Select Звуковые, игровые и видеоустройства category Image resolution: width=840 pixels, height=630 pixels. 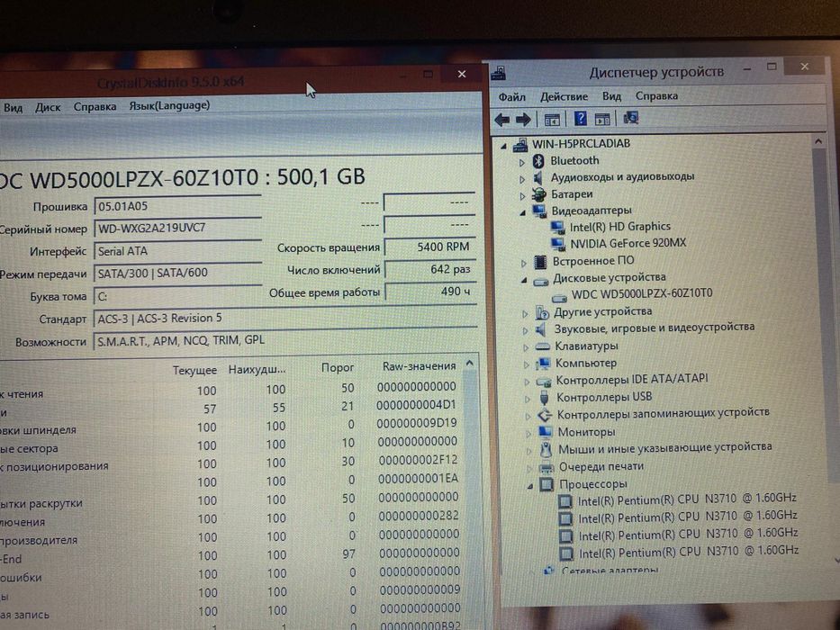pos(655,328)
